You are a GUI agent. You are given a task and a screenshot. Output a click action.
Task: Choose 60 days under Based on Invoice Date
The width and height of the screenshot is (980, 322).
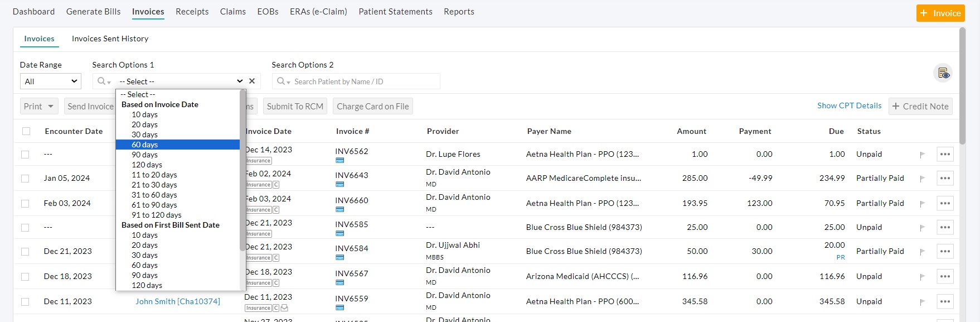pos(144,145)
